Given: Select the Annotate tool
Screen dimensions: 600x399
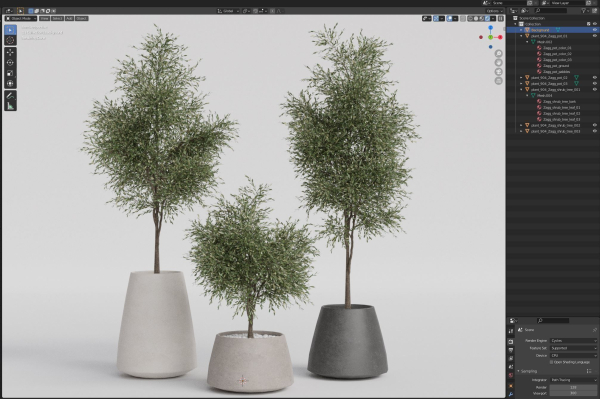Looking at the screenshot, I should [10, 96].
